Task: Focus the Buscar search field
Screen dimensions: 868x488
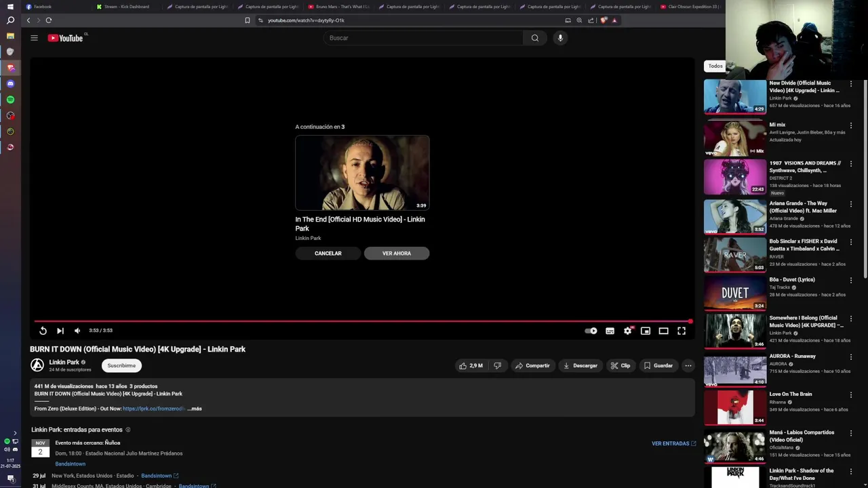Action: [423, 38]
